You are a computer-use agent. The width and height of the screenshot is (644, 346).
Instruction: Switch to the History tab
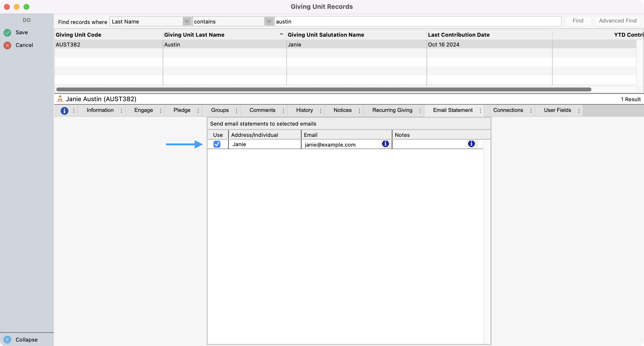click(304, 110)
